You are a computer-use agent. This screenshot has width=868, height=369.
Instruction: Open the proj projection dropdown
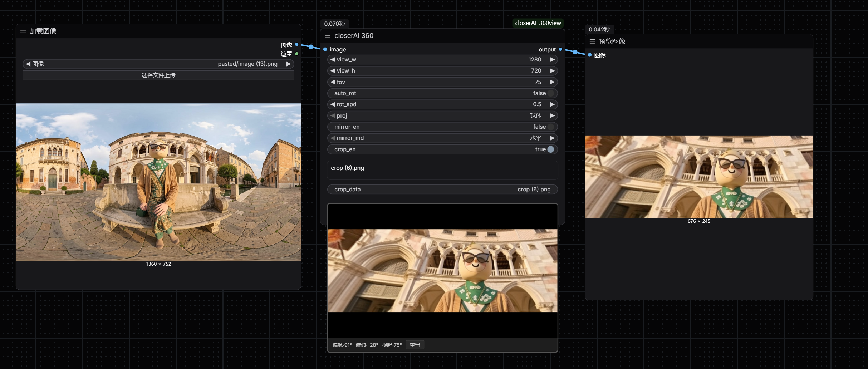(442, 116)
